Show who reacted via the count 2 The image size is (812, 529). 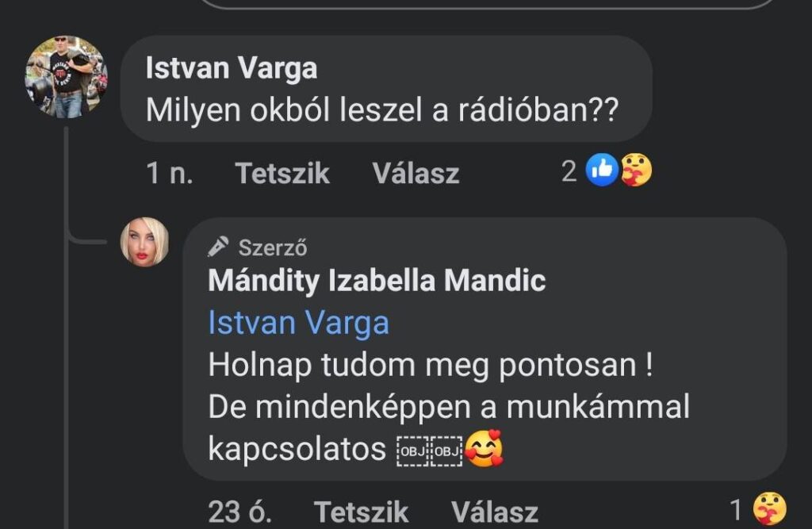tap(569, 171)
